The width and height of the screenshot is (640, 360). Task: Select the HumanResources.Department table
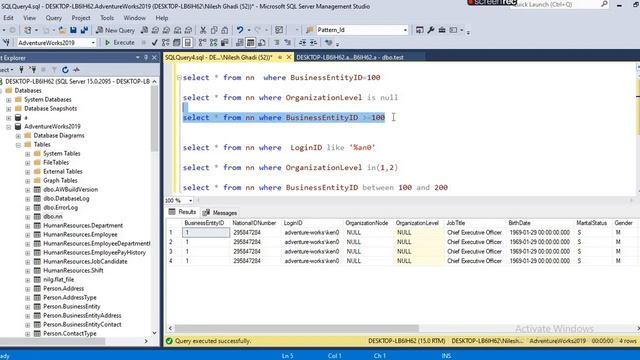[83, 226]
